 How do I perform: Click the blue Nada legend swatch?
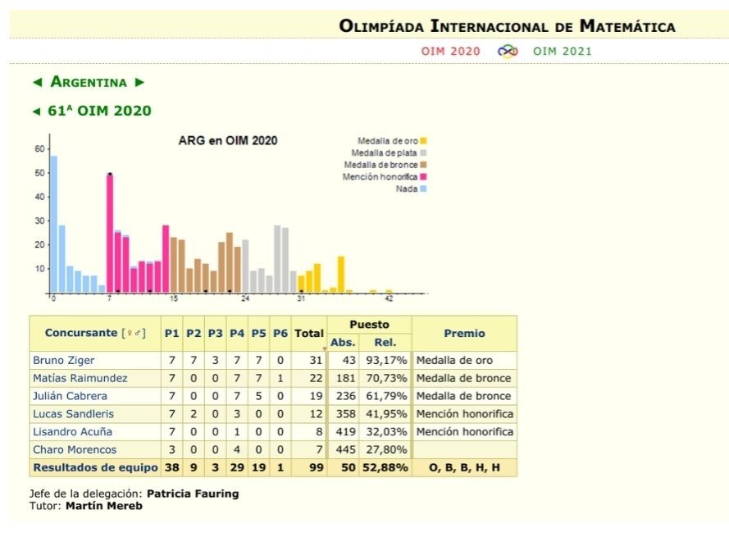click(x=424, y=189)
